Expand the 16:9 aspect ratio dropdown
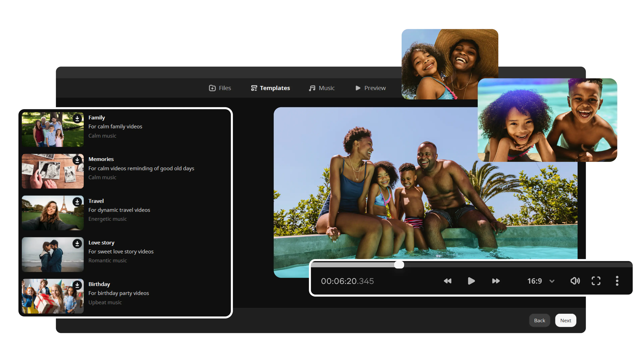The image size is (644, 362). 552,281
